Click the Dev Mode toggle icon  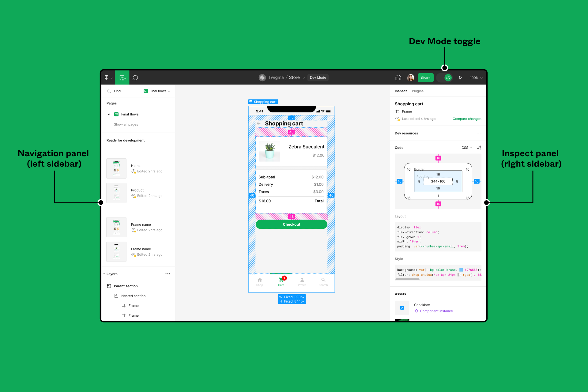click(447, 77)
